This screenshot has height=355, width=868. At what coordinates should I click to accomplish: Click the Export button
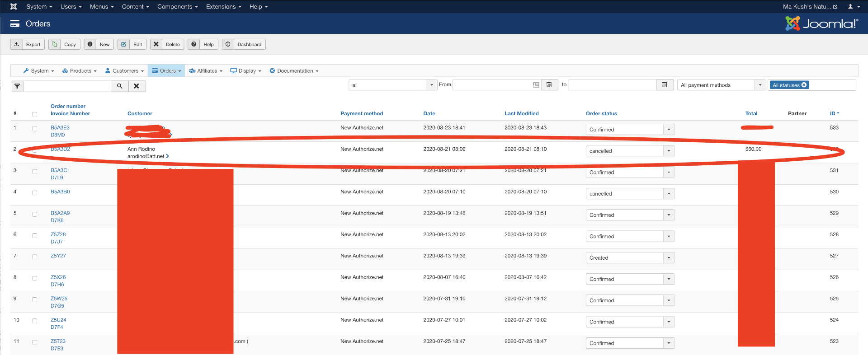28,44
